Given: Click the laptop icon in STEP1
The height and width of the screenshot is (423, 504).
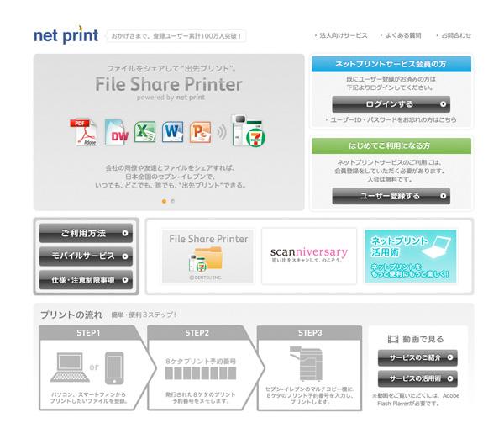Looking at the screenshot, I should (70, 367).
